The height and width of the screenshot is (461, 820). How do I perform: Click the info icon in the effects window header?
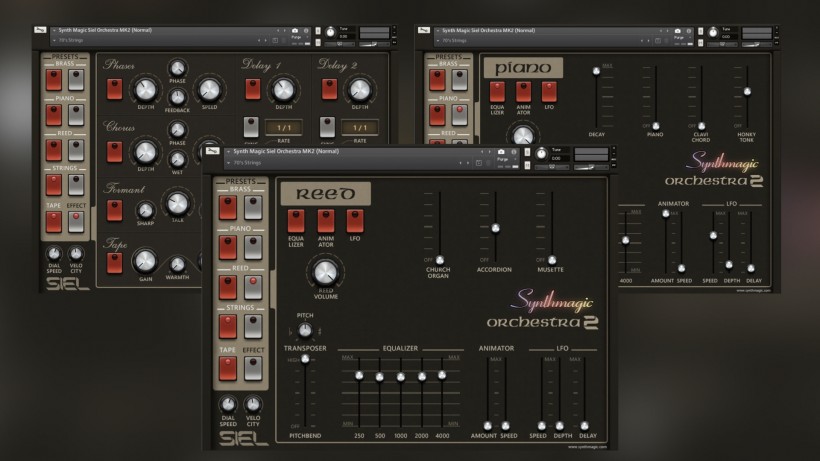click(306, 31)
